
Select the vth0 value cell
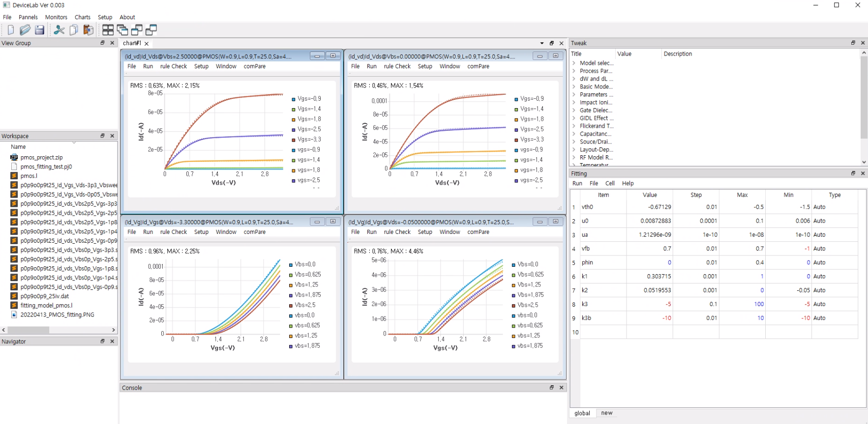tap(650, 207)
